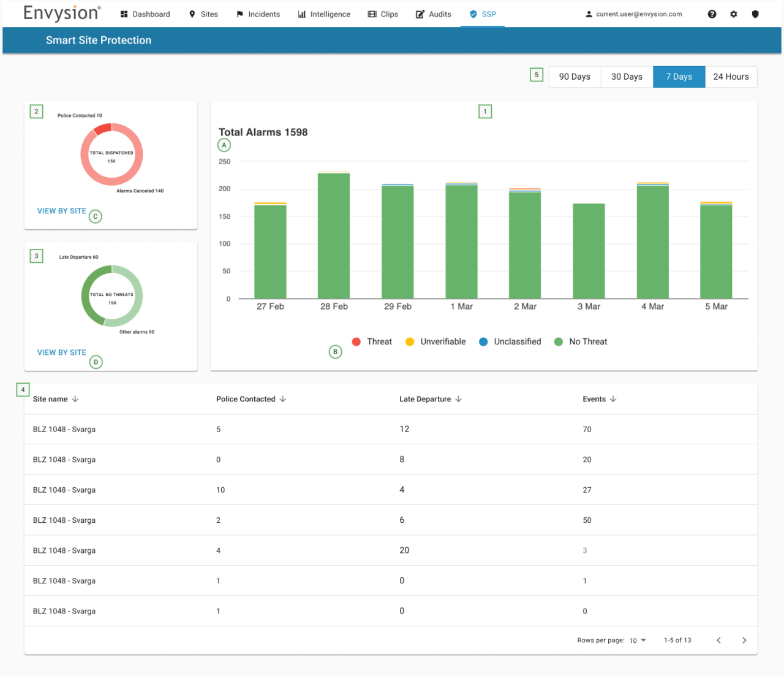784x676 pixels.
Task: Click the SSP shield icon
Action: coord(473,13)
